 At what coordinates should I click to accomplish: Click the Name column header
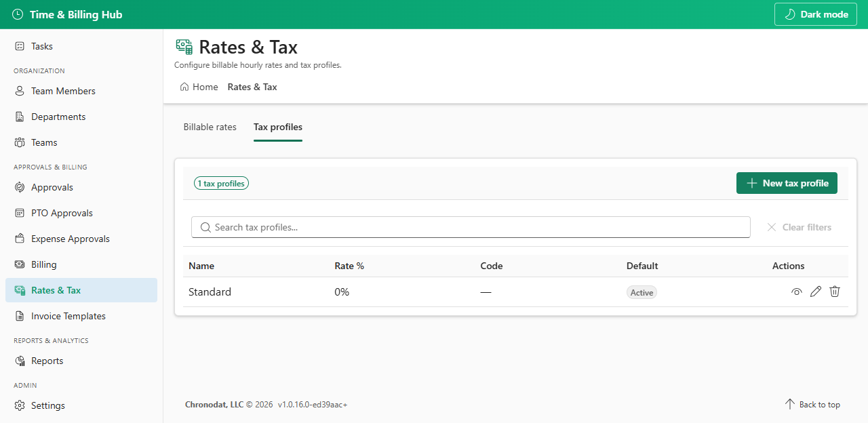point(201,266)
